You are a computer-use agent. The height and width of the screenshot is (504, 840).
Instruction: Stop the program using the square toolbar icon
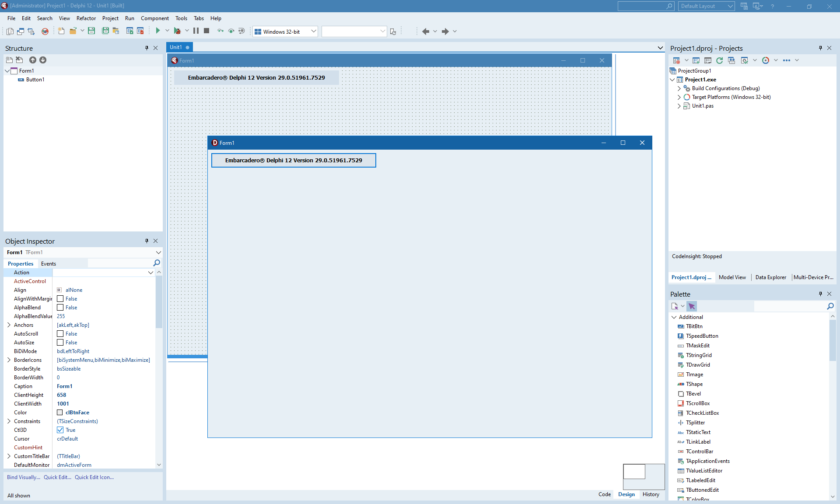tap(206, 31)
